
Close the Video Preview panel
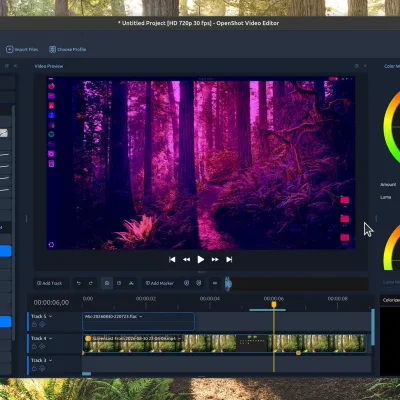365,66
